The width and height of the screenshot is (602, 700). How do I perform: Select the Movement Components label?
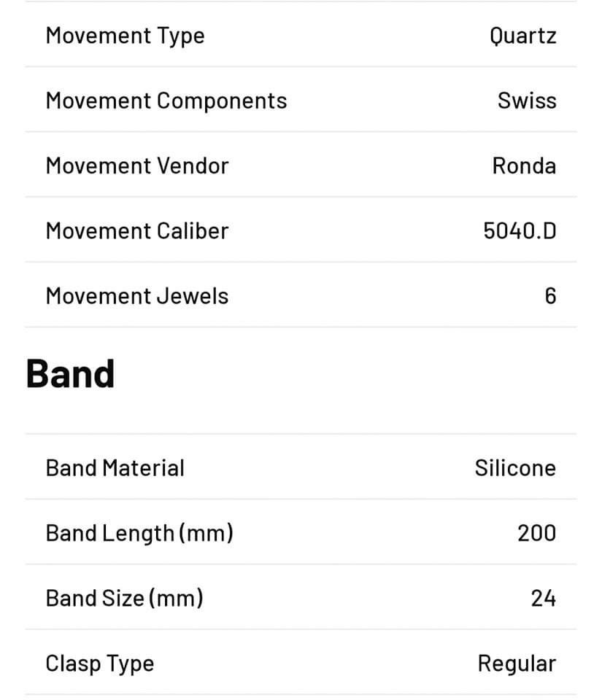click(166, 101)
